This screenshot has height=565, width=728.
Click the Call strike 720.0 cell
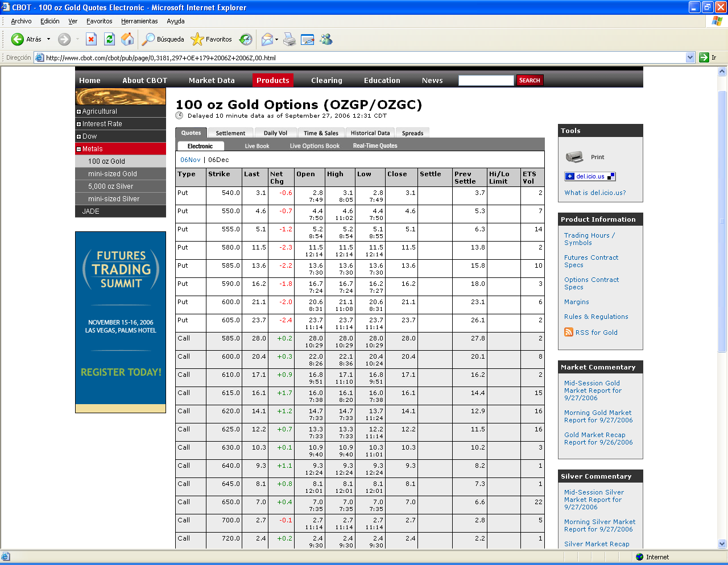pos(224,541)
